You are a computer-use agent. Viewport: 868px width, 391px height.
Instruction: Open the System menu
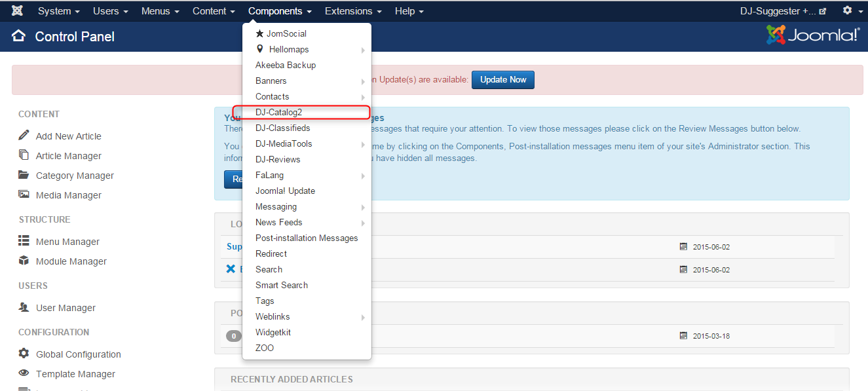pyautogui.click(x=59, y=11)
